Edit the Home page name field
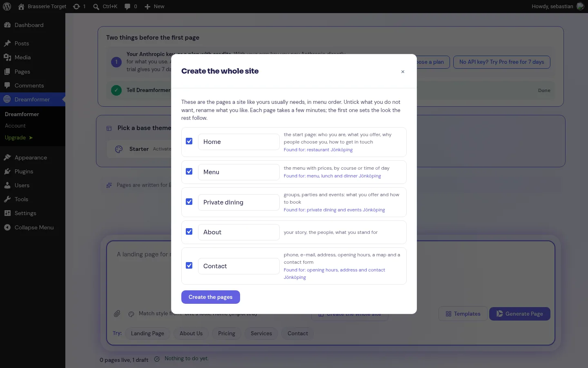 click(x=239, y=142)
